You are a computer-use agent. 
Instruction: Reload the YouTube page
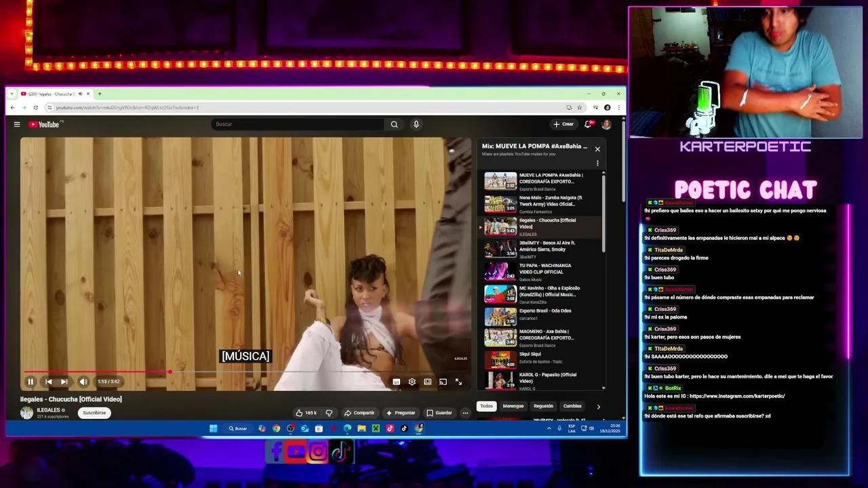(x=35, y=108)
